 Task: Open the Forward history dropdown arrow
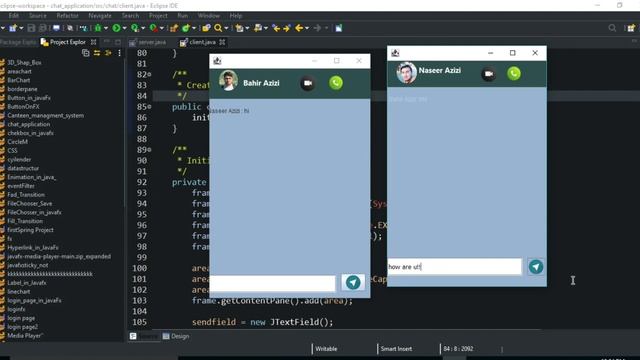coord(326,28)
